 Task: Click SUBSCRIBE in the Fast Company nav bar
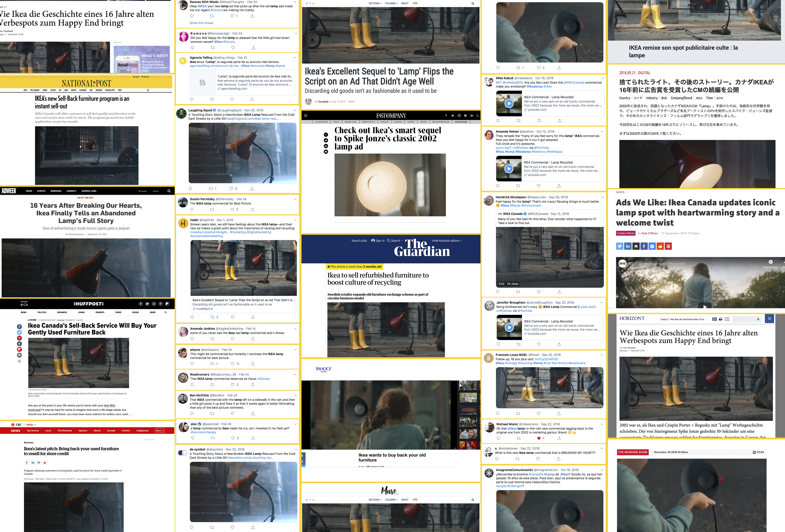tap(461, 122)
